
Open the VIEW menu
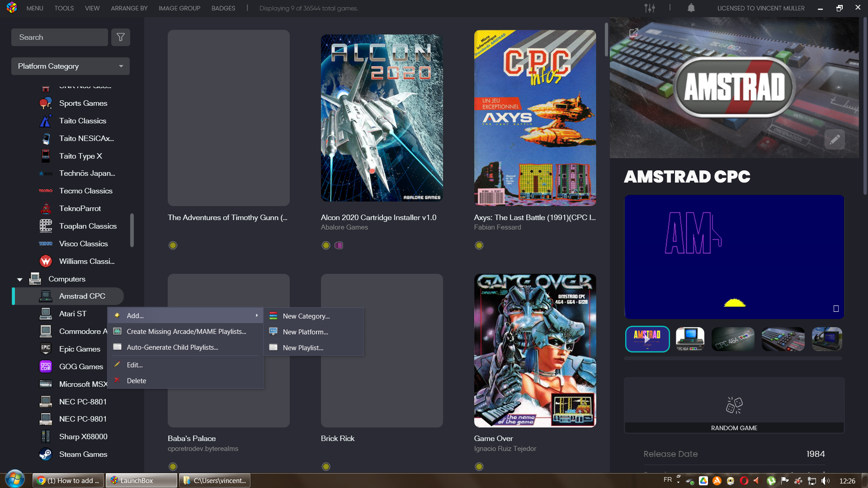coord(92,8)
